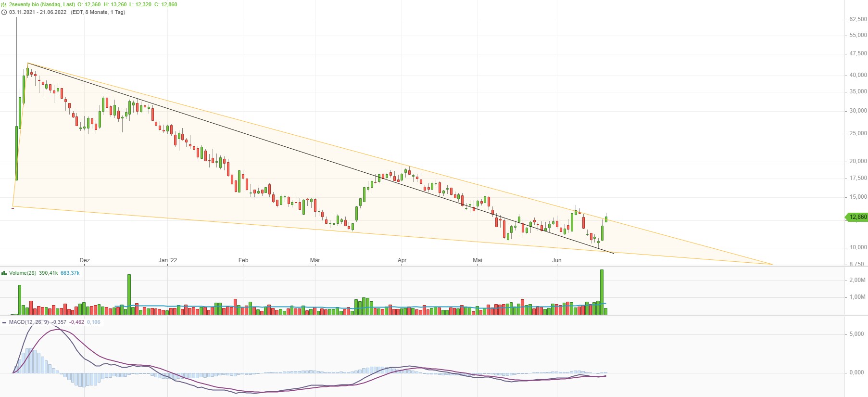Click the tall green volume bar in mid-December

click(129, 295)
